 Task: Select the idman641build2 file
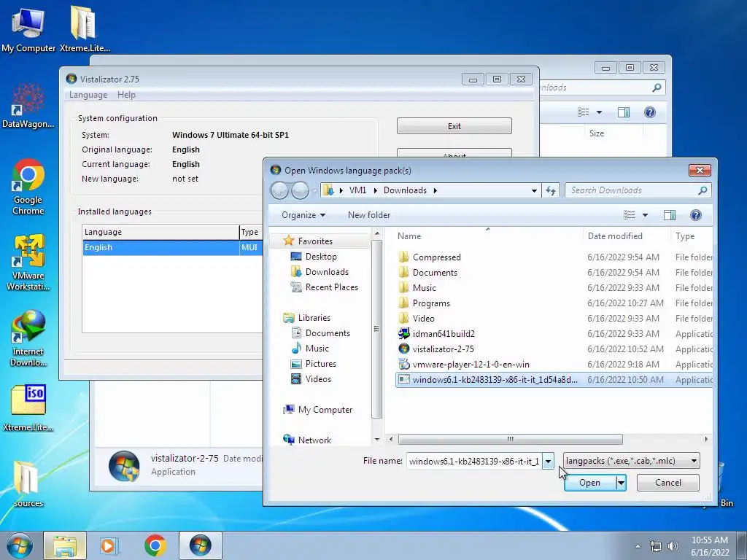(x=444, y=334)
